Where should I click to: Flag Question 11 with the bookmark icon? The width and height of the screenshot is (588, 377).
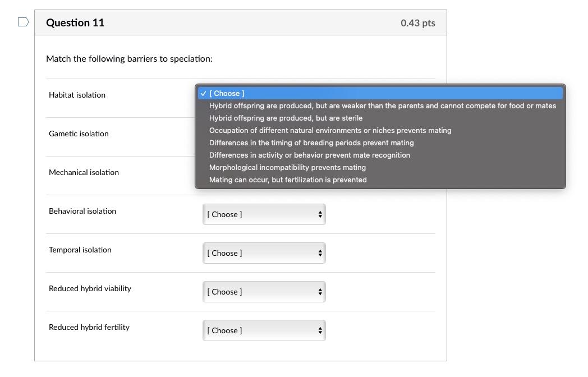pyautogui.click(x=23, y=22)
